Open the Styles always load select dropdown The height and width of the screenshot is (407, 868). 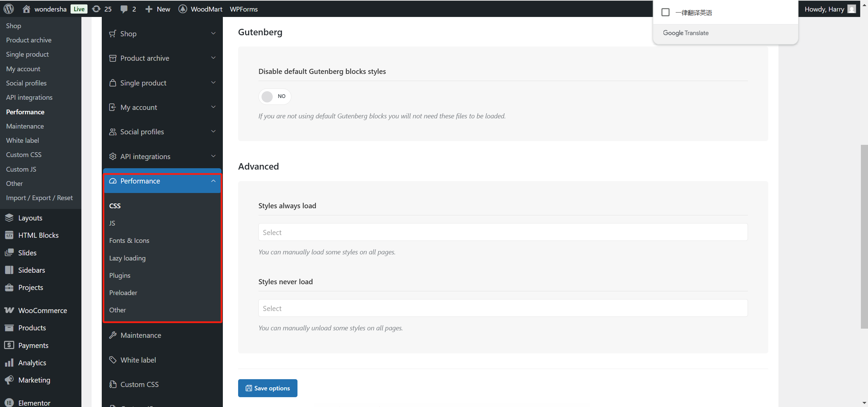pos(503,232)
